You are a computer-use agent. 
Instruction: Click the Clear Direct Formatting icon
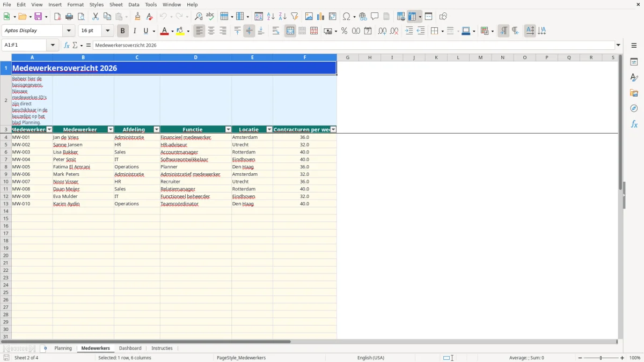coord(149,17)
